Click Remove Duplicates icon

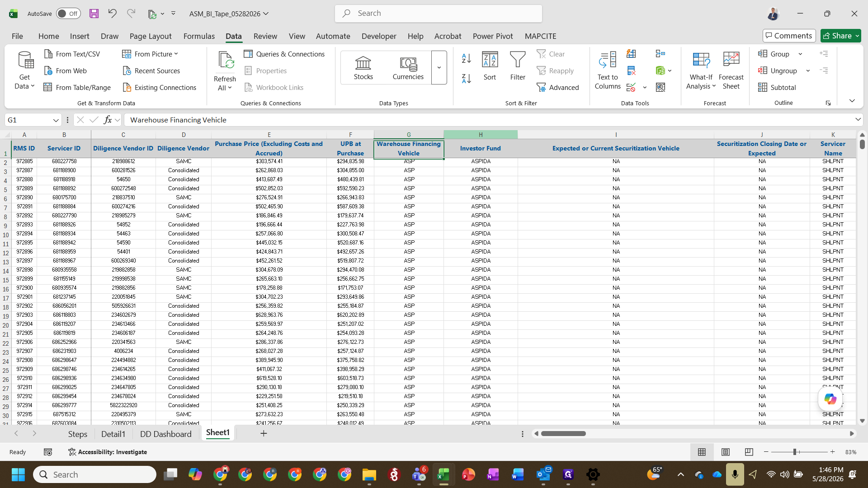point(631,70)
